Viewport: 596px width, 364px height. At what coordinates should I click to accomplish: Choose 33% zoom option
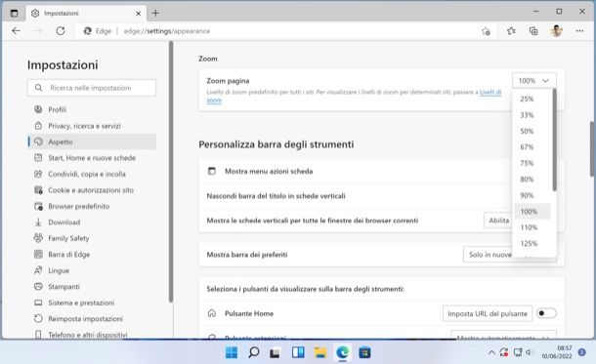point(532,115)
